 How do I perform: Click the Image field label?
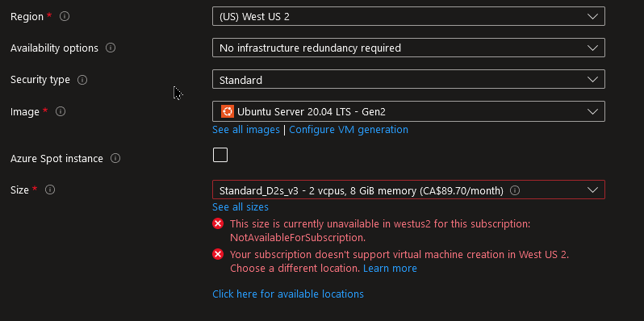(25, 111)
